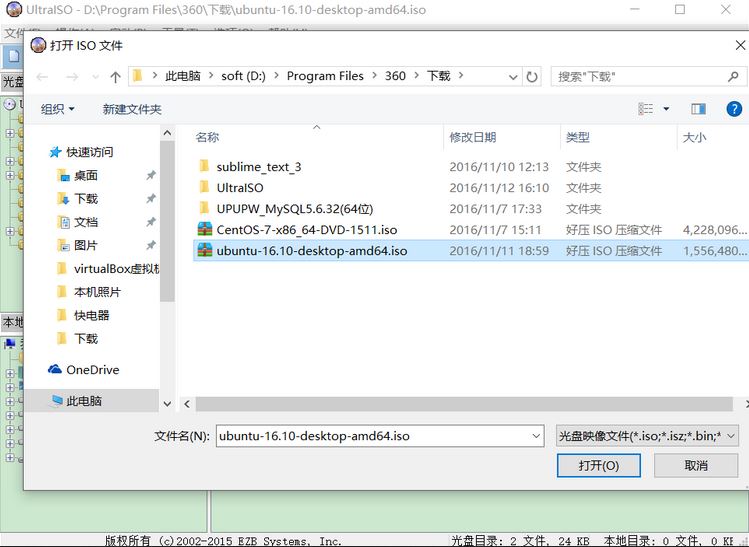Open the 组织 menu
749x547 pixels.
[x=57, y=109]
